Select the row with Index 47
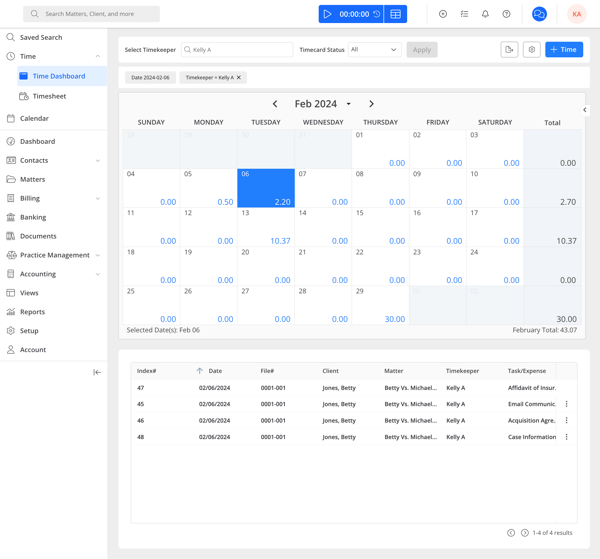600x559 pixels. point(354,388)
